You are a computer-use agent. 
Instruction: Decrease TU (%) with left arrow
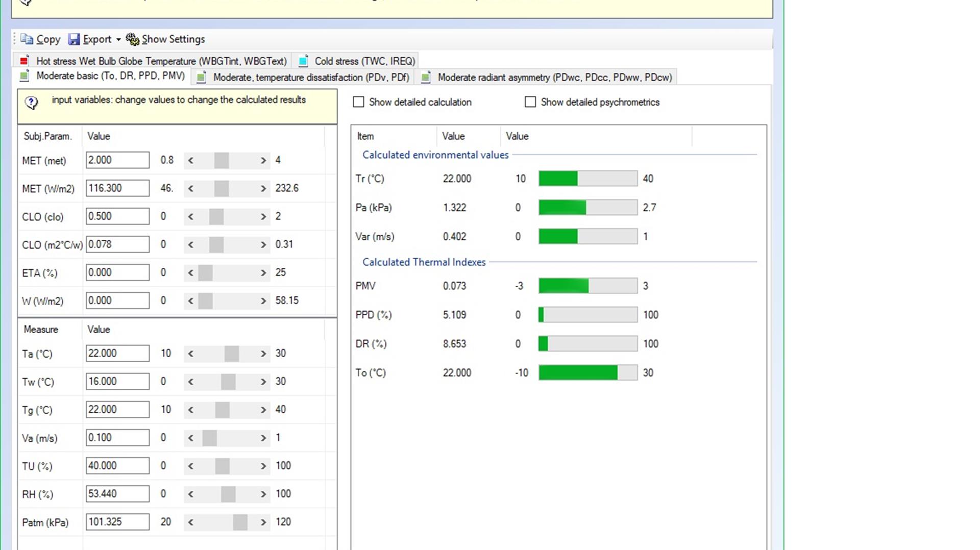click(x=191, y=466)
